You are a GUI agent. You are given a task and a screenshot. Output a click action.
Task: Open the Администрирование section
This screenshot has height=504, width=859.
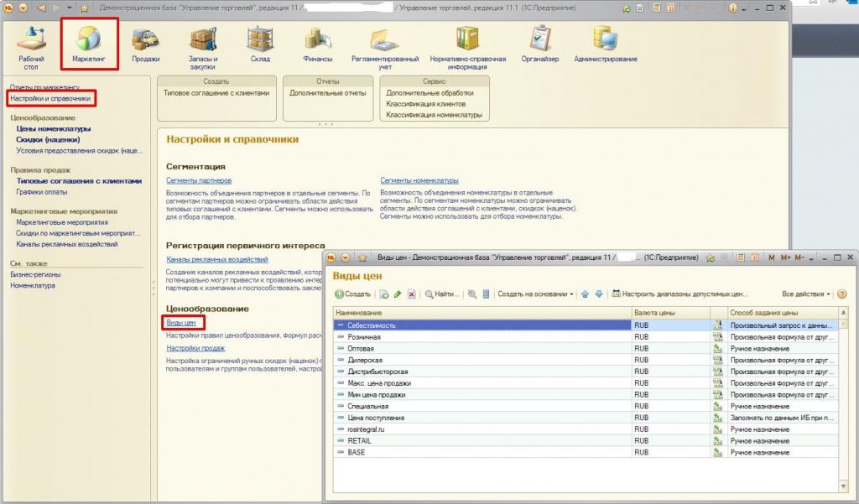(606, 44)
